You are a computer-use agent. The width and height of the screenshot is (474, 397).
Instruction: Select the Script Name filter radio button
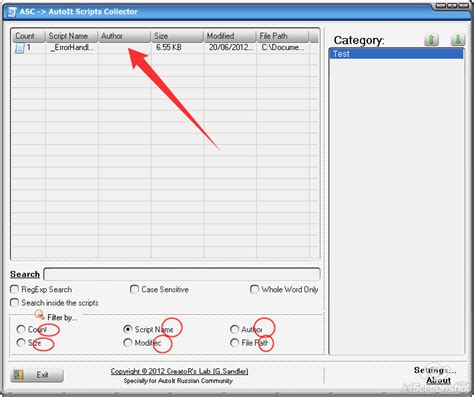[x=127, y=329]
